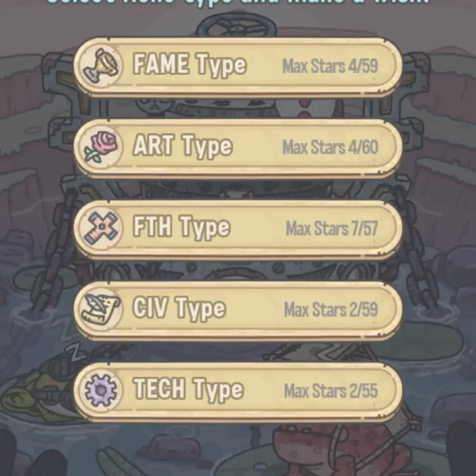Select the FAME Type relic button
Viewport: 476px width, 476px height.
(x=238, y=67)
